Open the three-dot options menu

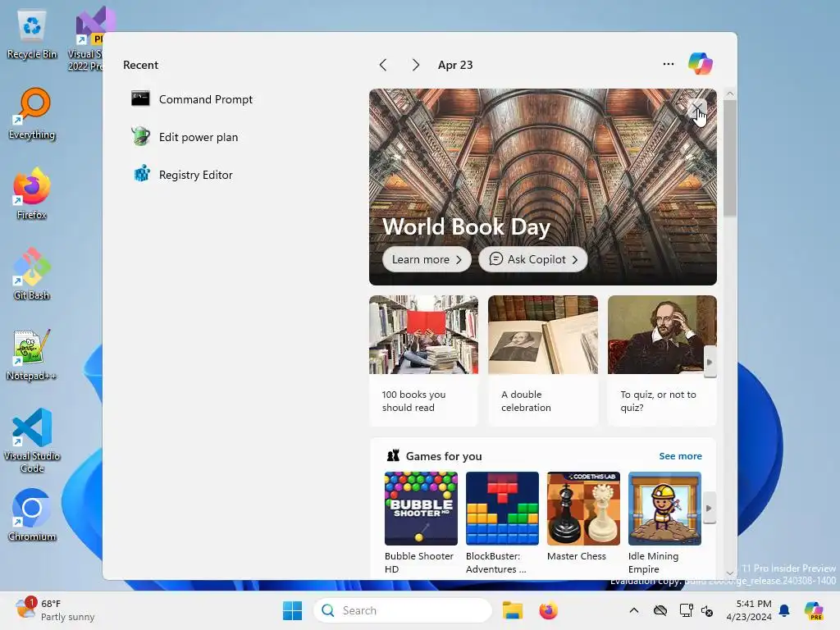668,64
